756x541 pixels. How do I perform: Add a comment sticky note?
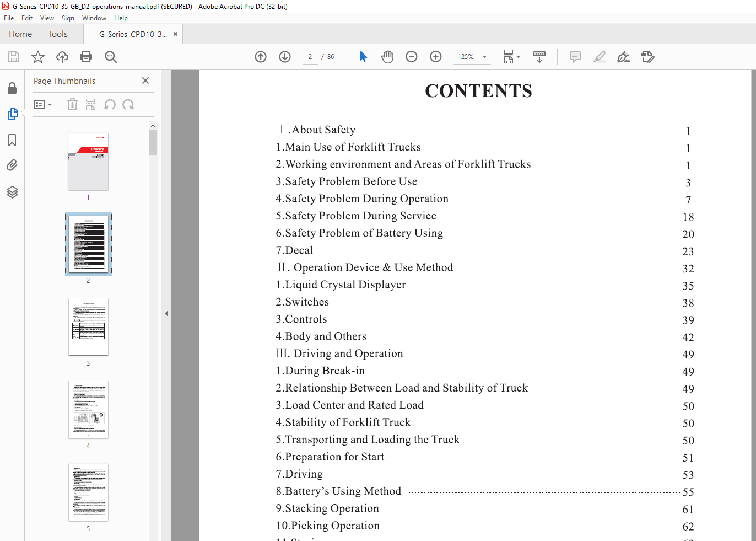[575, 57]
